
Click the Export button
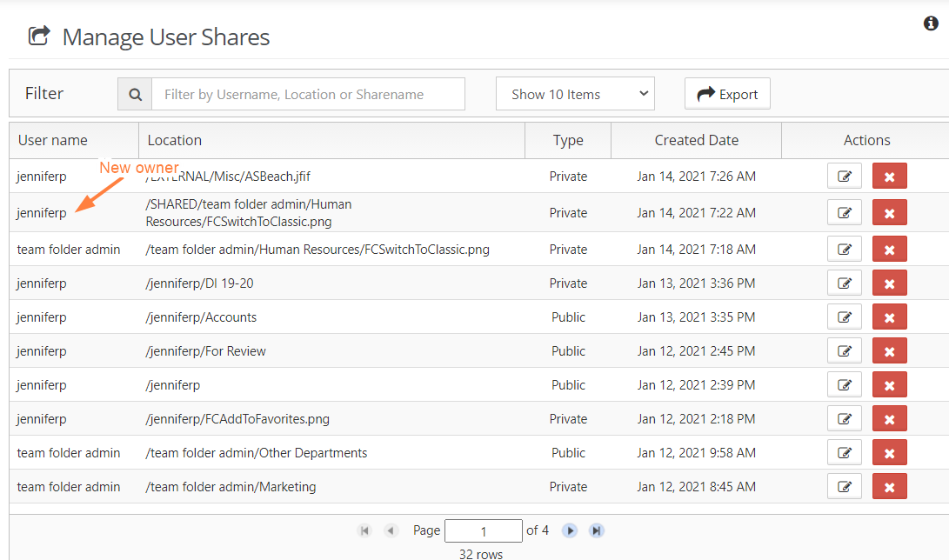[727, 95]
